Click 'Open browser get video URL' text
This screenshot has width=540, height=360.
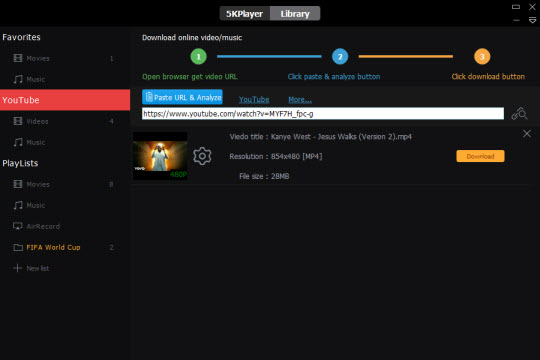coord(190,76)
